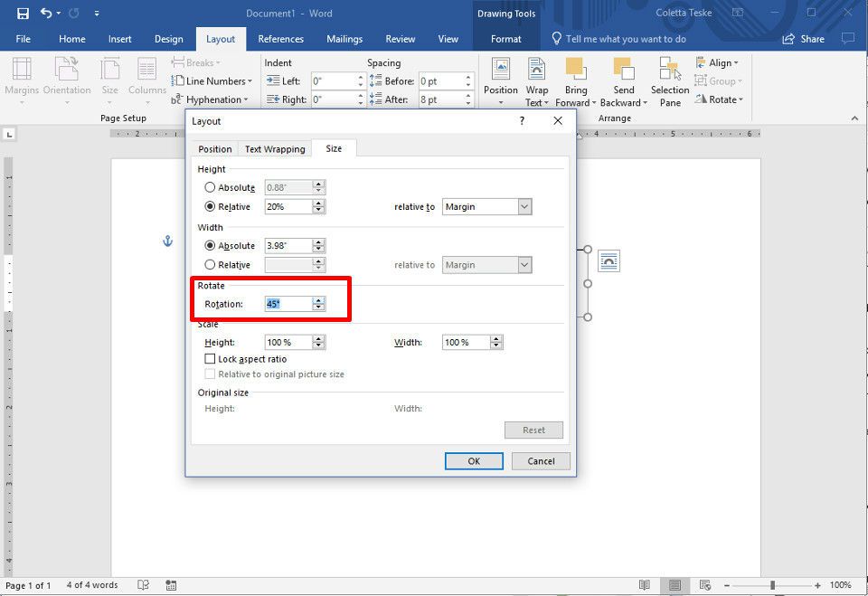
Task: Click the Format tab under Drawing Tools
Action: [x=506, y=39]
